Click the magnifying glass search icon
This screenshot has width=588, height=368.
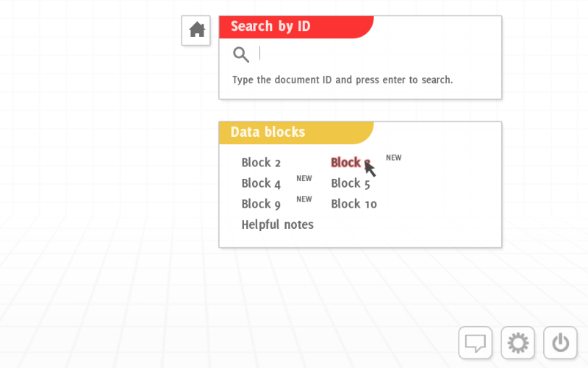(x=241, y=54)
